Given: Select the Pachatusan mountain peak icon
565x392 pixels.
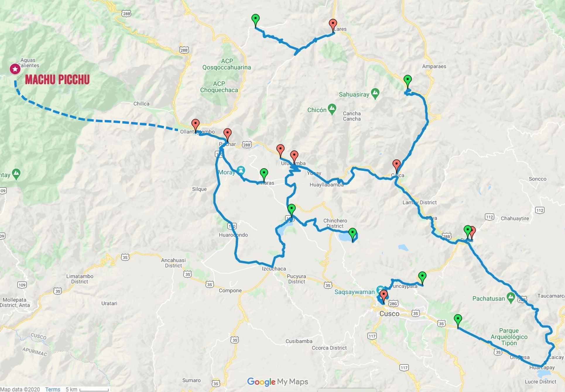Looking at the screenshot, I should tap(511, 298).
